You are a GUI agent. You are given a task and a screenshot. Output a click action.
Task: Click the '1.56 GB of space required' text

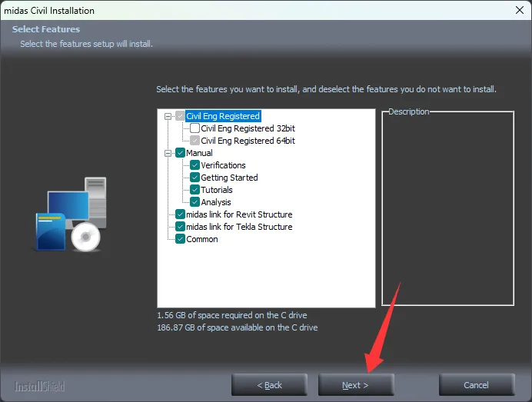point(231,315)
